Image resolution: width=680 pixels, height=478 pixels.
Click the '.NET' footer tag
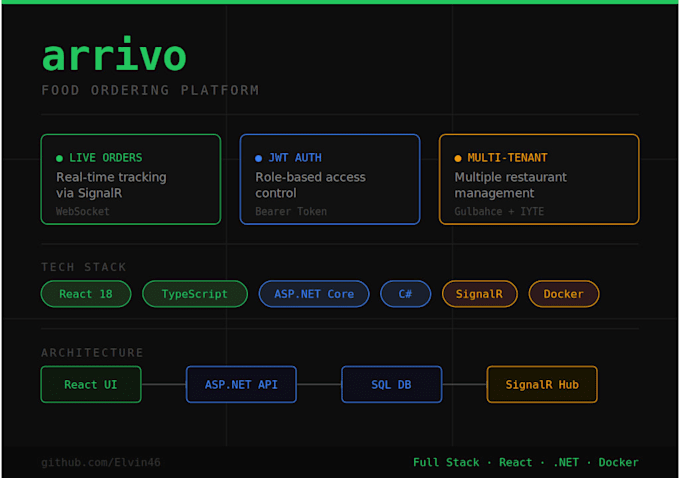566,462
